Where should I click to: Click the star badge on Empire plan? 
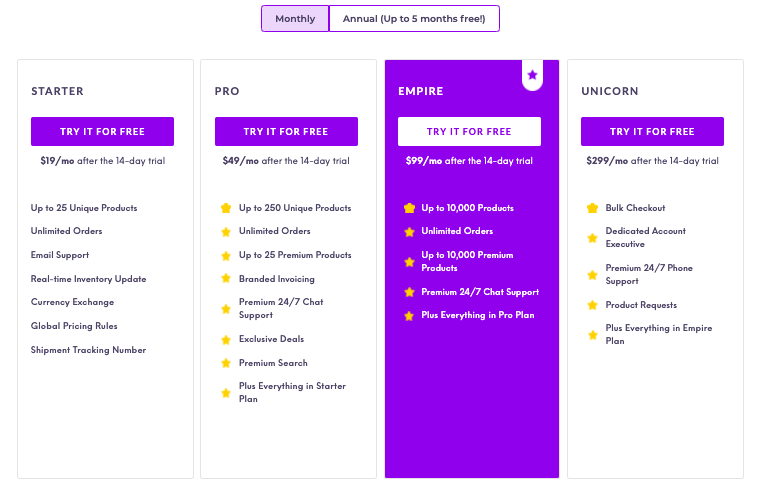(532, 75)
